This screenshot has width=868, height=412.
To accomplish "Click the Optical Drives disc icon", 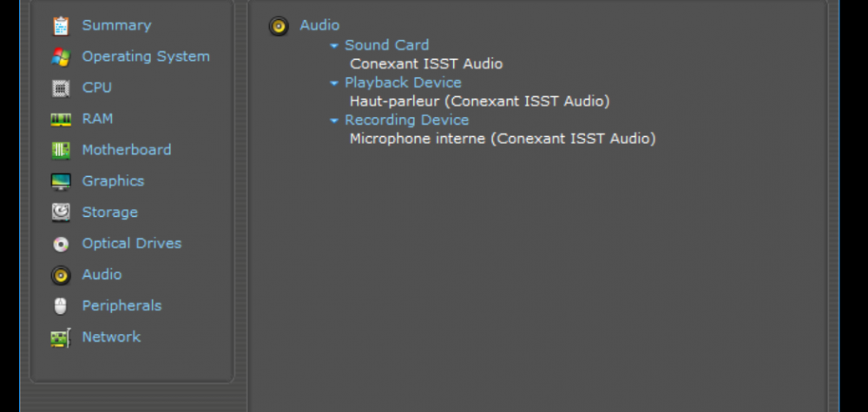I will coord(61,244).
